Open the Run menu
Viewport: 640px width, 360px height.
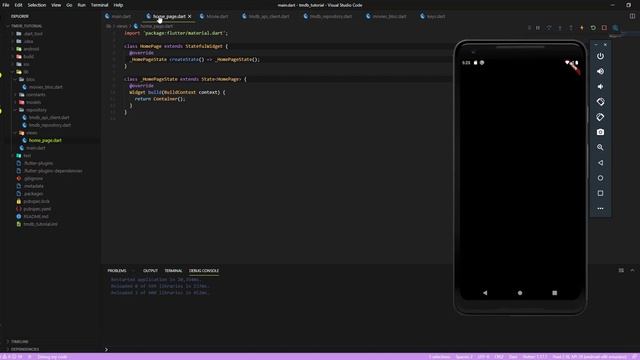click(x=81, y=5)
